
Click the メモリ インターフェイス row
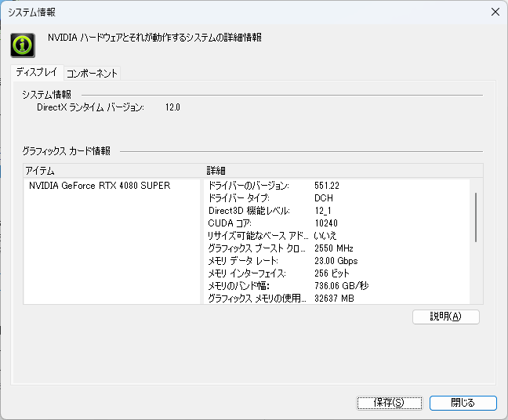point(337,273)
